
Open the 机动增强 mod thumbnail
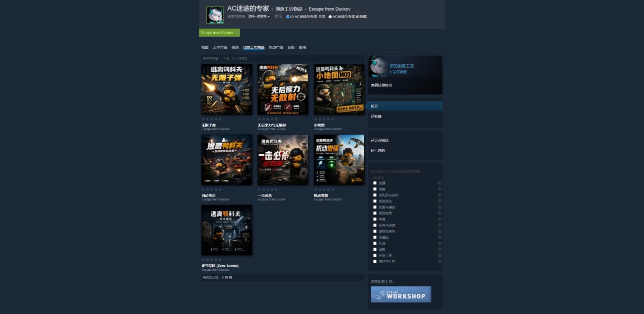[x=339, y=160]
